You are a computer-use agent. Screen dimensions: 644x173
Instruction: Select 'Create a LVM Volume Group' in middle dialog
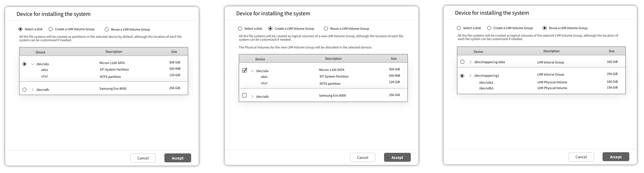point(270,29)
